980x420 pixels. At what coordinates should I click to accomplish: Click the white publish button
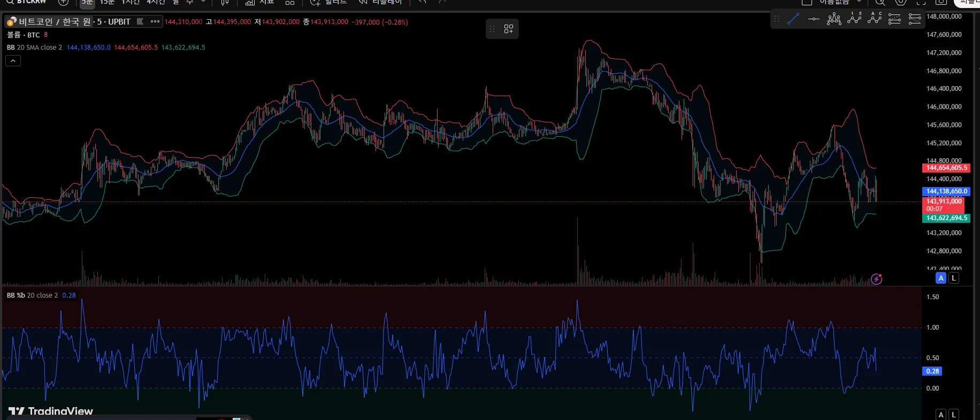tap(968, 3)
